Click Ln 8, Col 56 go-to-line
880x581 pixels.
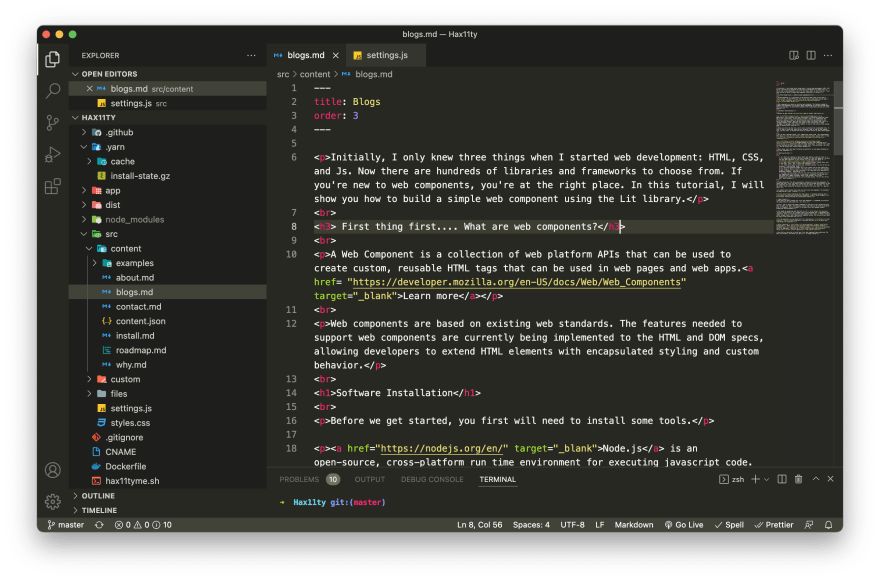479,525
